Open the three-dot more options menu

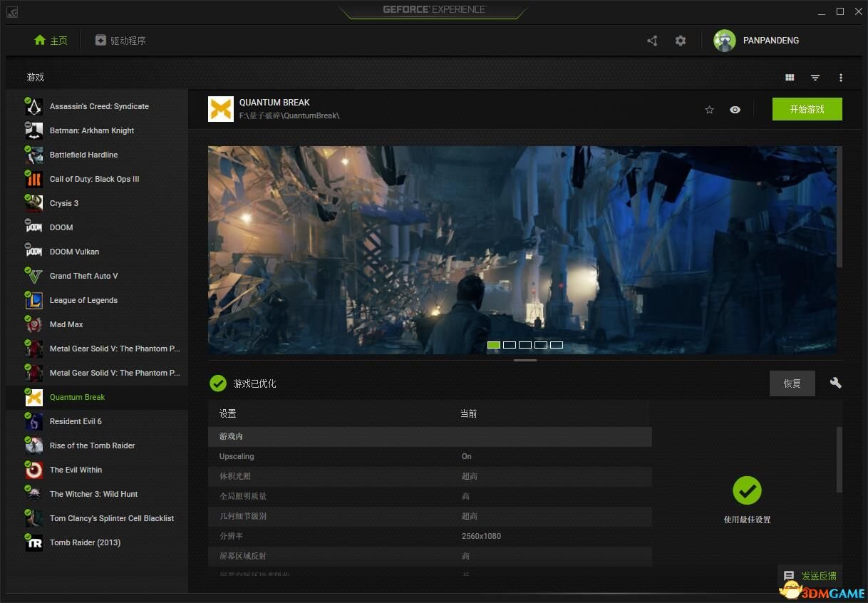(x=841, y=78)
